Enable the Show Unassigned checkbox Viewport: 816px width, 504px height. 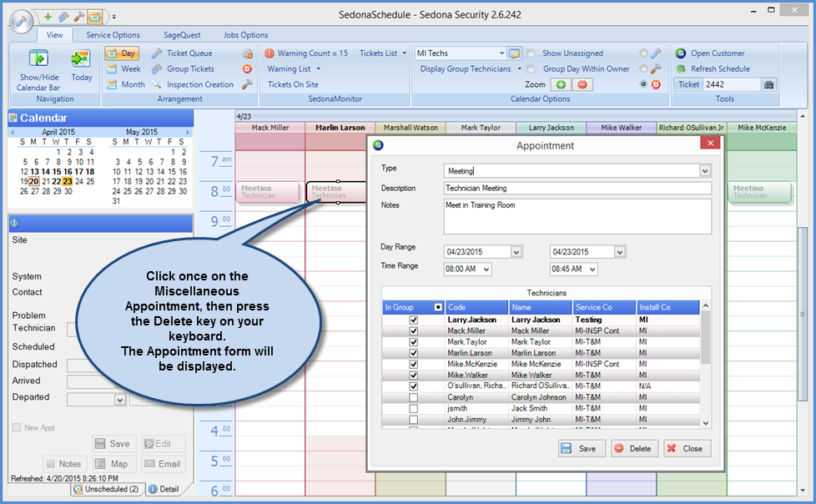click(531, 53)
